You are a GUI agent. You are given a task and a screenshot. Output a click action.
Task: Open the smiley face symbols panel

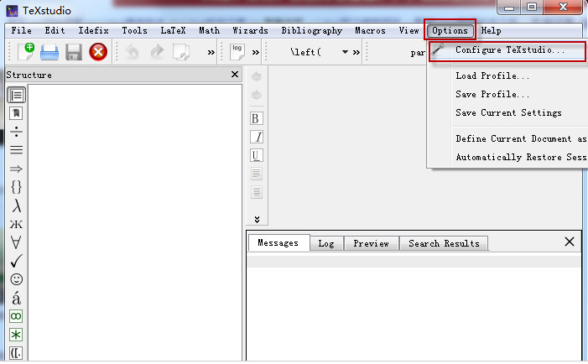click(16, 279)
